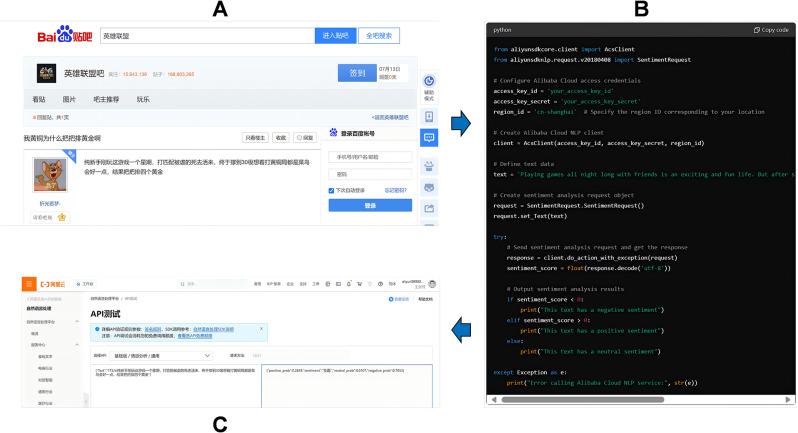
Task: Click the highlighted blue chat bubble sidebar icon
Action: (429, 138)
